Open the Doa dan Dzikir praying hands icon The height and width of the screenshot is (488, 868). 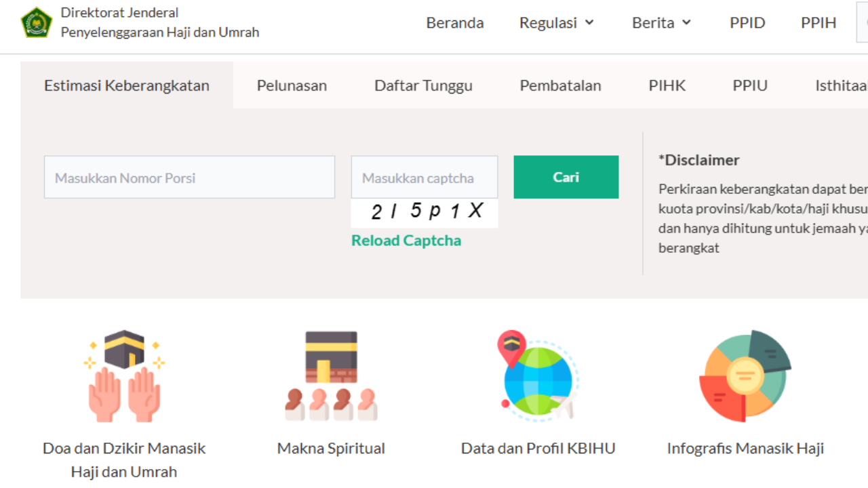[x=124, y=375]
